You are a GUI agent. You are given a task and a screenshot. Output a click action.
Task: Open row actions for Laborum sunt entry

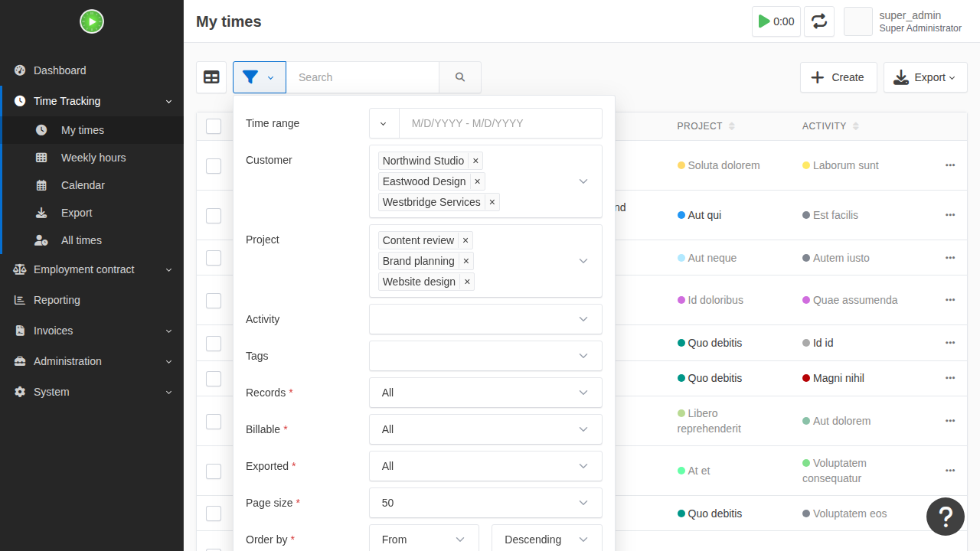[x=950, y=165]
